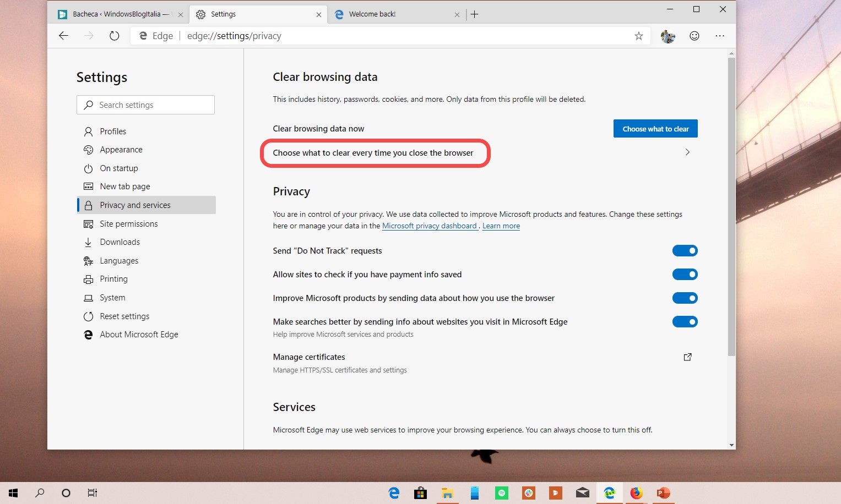This screenshot has height=504, width=841.
Task: Open the Mail app on the taskbar
Action: click(582, 493)
